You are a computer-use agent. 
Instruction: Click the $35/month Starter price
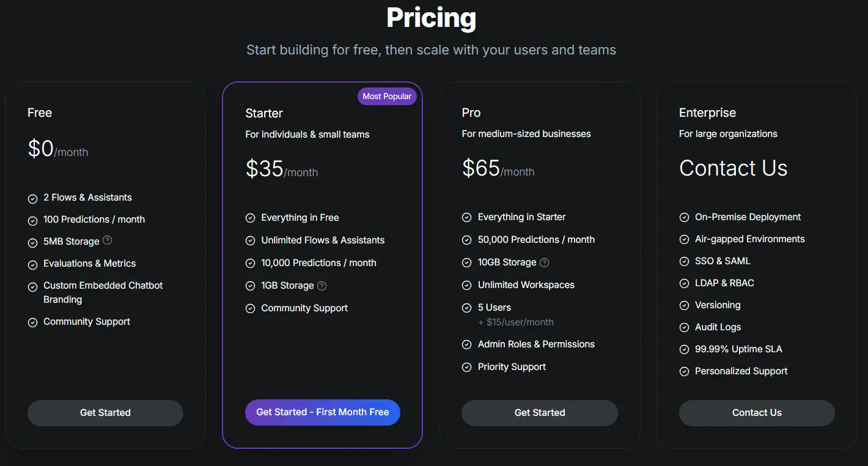tap(281, 169)
